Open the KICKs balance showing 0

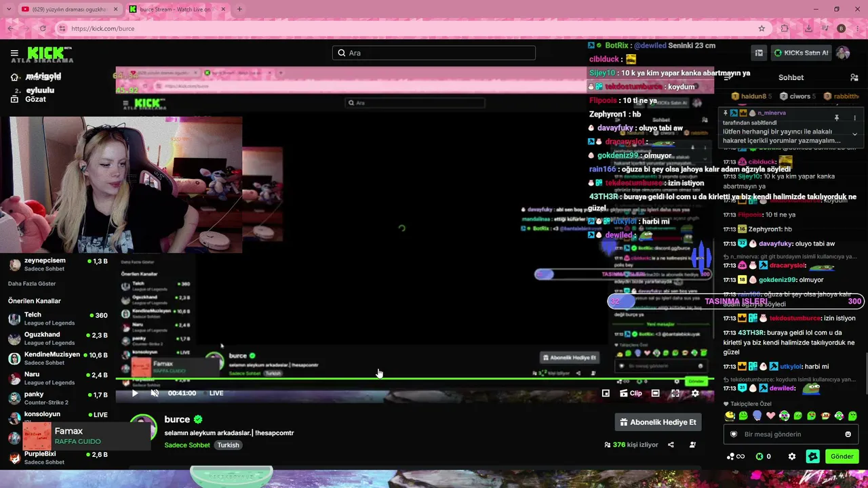763,457
